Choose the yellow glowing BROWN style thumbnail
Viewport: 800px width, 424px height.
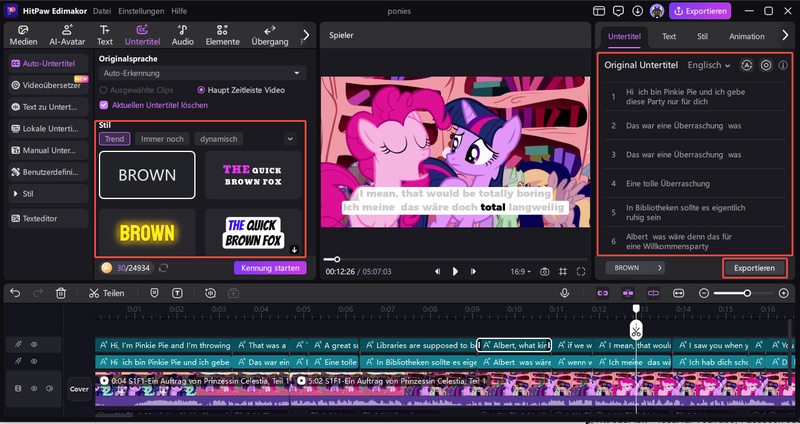click(x=147, y=233)
